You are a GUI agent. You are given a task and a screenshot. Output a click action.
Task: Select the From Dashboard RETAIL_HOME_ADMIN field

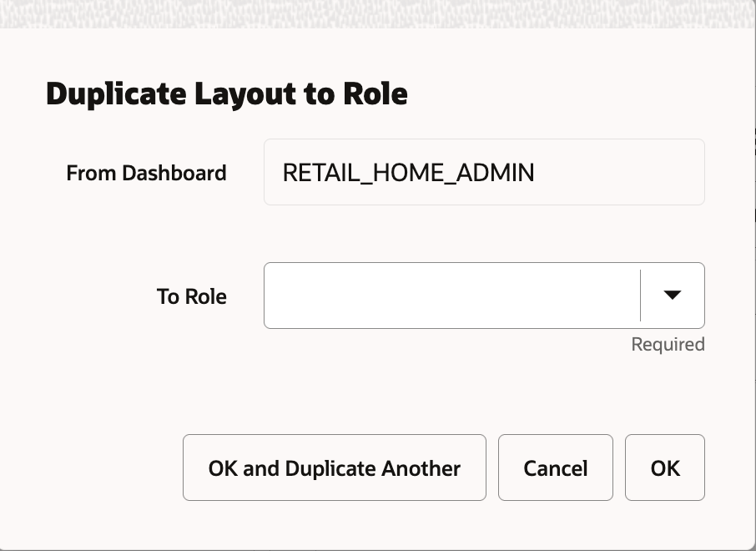pos(484,172)
